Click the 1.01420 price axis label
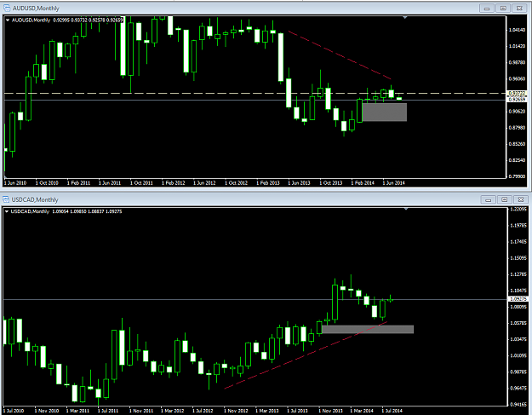Screen dimensions: 532x415 pyautogui.click(x=517, y=46)
